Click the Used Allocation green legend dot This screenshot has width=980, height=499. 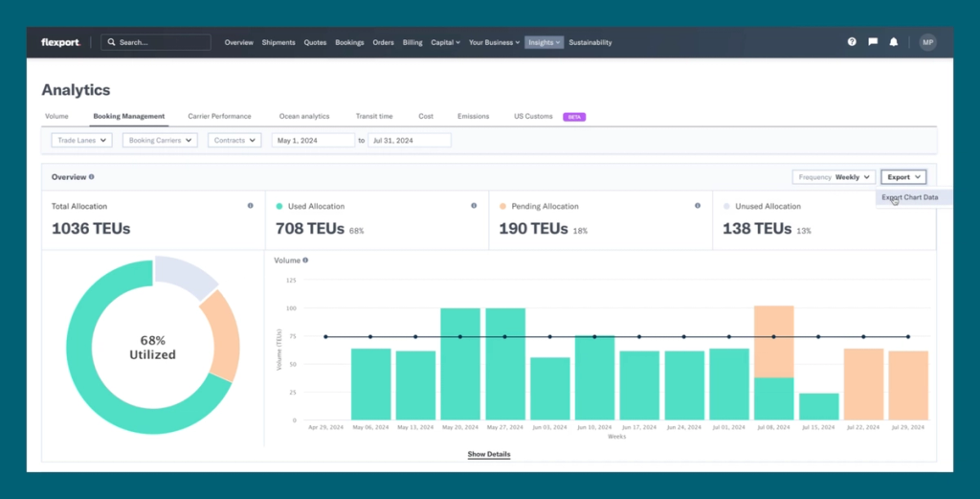point(279,206)
